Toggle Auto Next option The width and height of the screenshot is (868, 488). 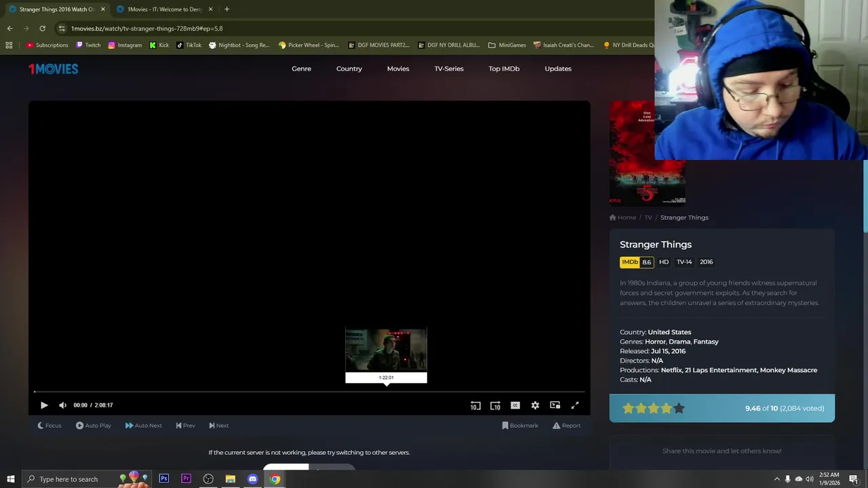pyautogui.click(x=143, y=426)
